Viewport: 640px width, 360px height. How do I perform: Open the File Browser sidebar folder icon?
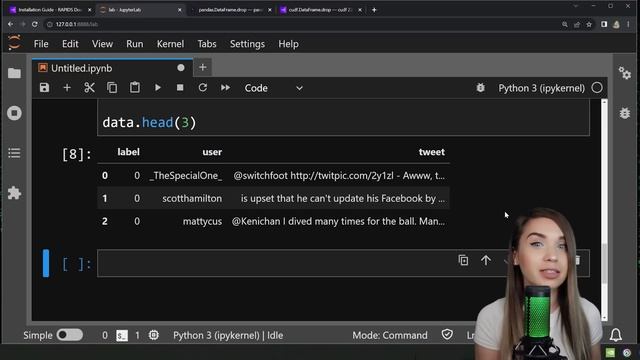pyautogui.click(x=14, y=73)
